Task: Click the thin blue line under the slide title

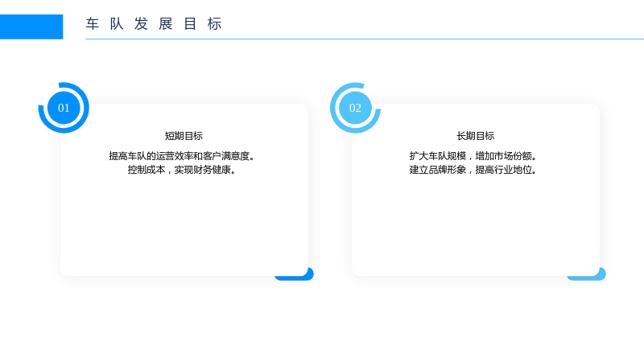Action: coord(365,39)
